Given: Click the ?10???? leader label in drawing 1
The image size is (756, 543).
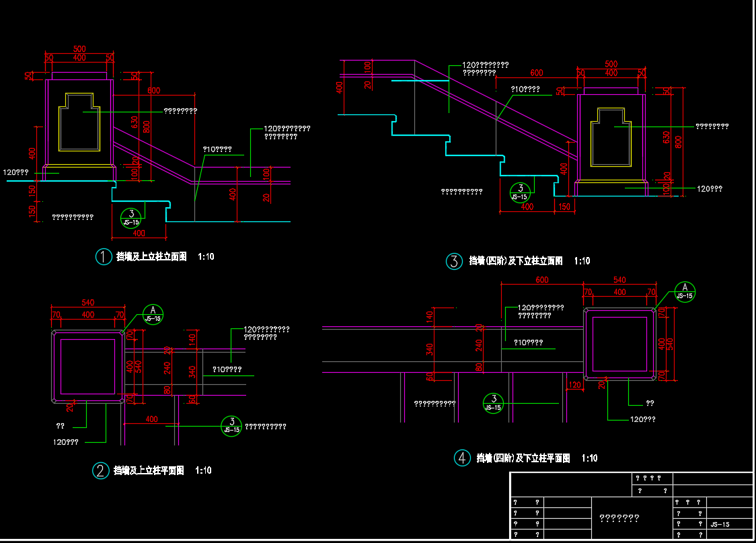Looking at the screenshot, I should [x=217, y=149].
